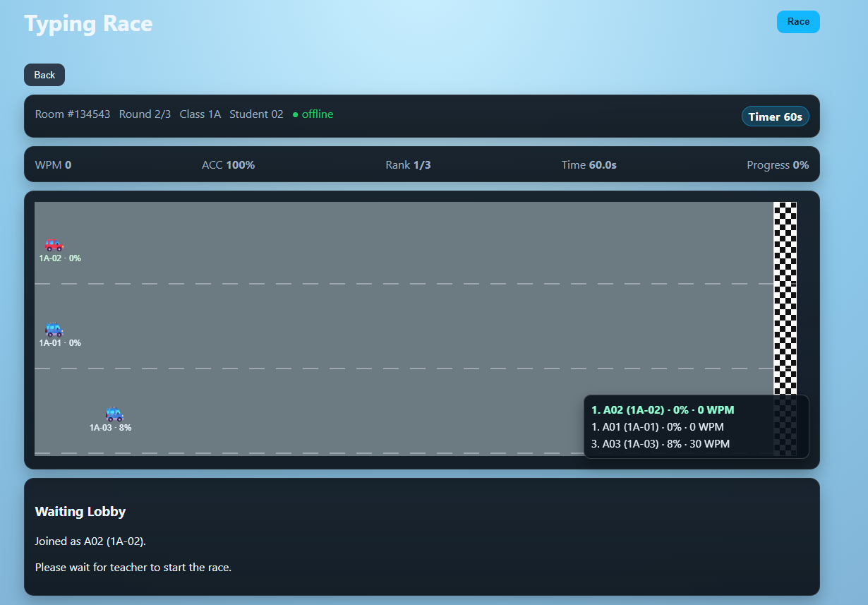
Task: Click the checkered finish line strip
Action: (785, 329)
